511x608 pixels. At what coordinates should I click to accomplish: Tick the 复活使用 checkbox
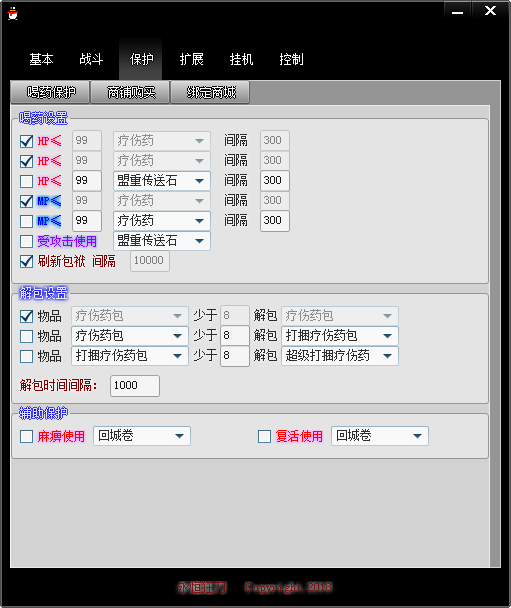coord(264,436)
